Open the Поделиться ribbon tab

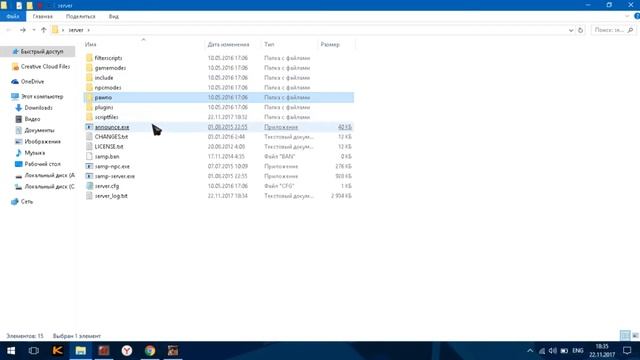coord(80,16)
